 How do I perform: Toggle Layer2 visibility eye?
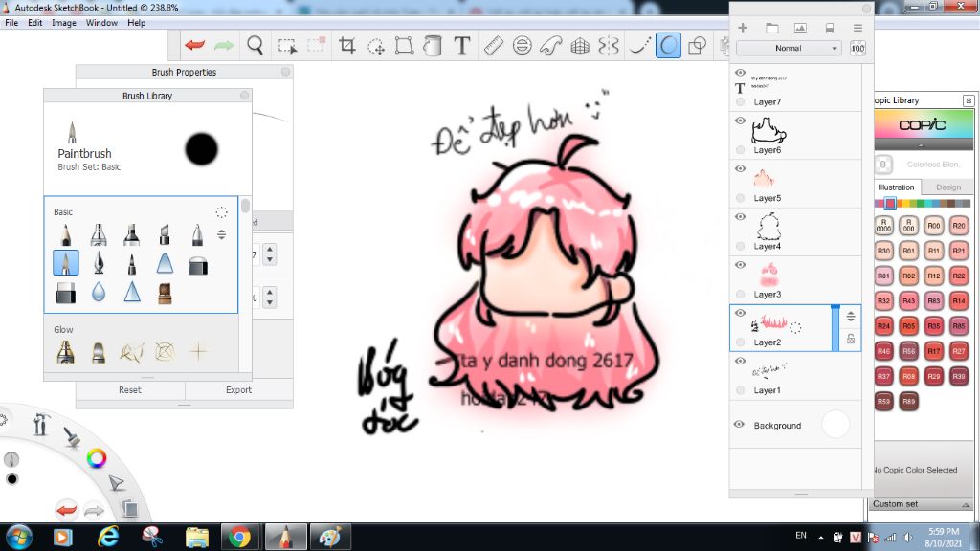[741, 313]
